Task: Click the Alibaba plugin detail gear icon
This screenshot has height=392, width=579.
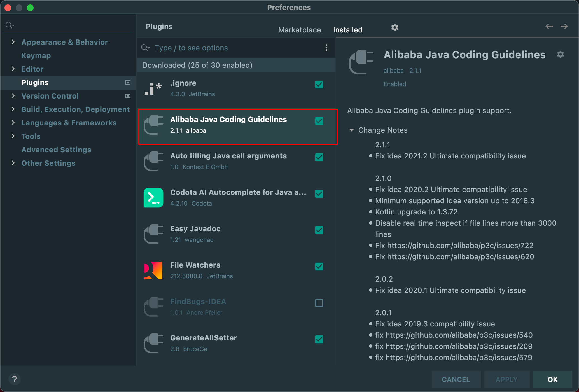Action: click(x=560, y=54)
